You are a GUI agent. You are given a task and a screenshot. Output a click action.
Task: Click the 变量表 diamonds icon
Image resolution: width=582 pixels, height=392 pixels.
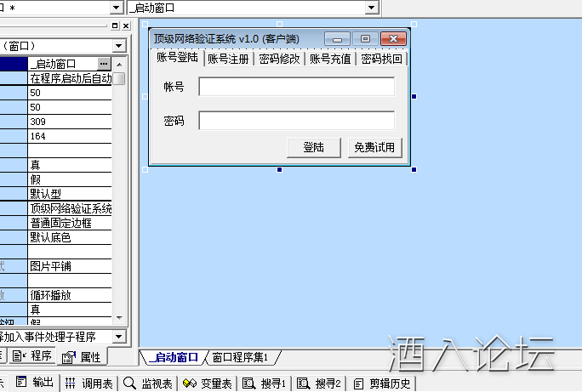[x=190, y=383]
